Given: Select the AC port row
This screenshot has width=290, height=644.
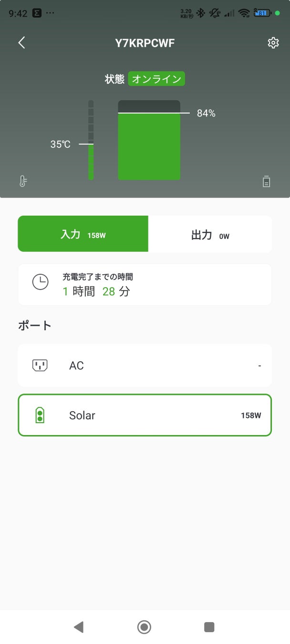Looking at the screenshot, I should 145,365.
